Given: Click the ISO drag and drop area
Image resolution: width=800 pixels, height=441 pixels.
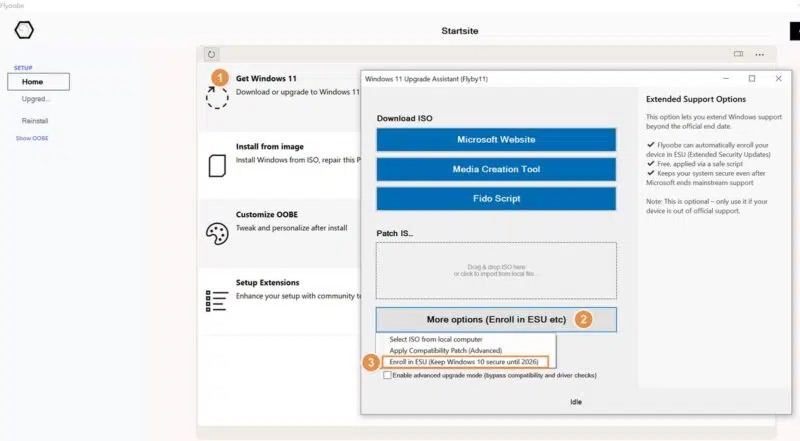Looking at the screenshot, I should point(496,271).
